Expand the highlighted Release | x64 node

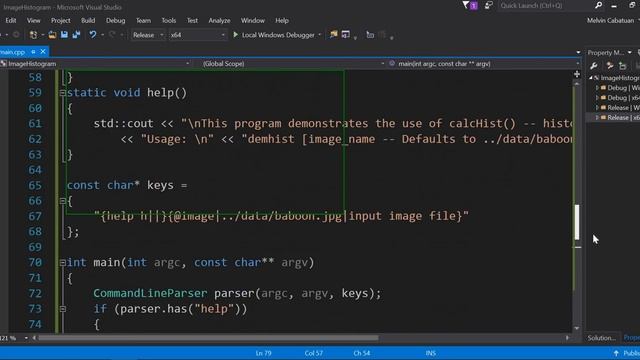(x=597, y=118)
